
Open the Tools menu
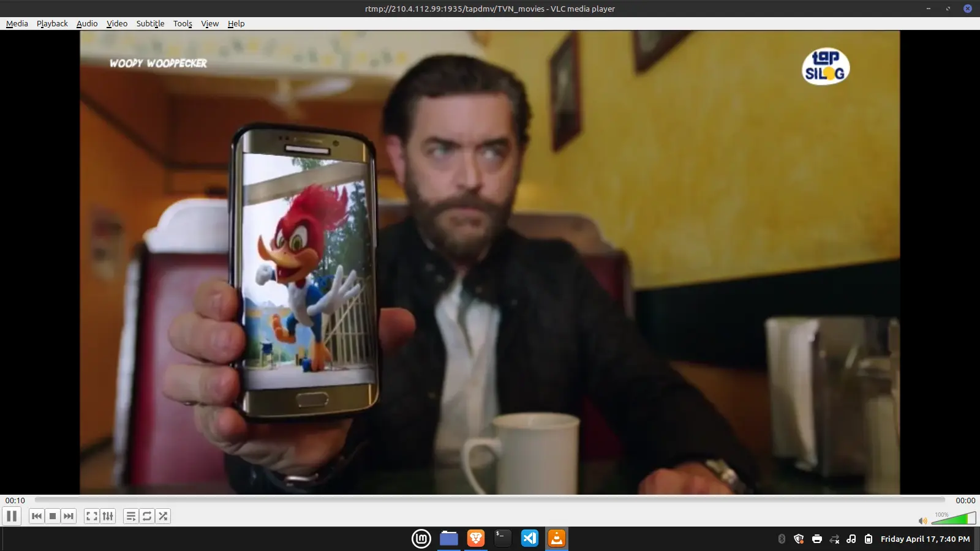click(183, 23)
